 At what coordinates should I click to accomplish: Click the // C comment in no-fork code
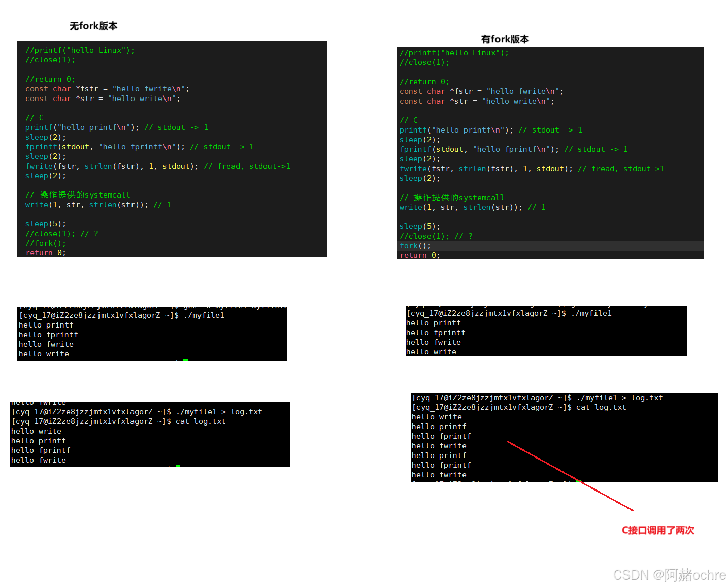point(35,118)
